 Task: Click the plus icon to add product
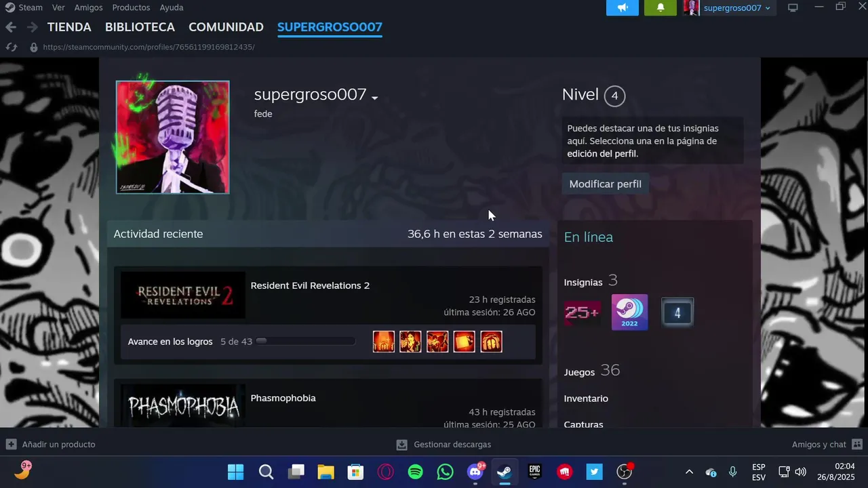coord(11,445)
